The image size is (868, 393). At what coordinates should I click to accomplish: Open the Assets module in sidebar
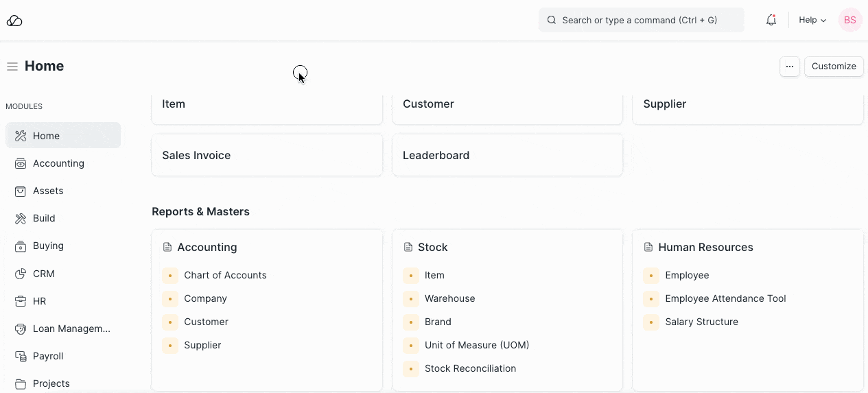coord(48,191)
